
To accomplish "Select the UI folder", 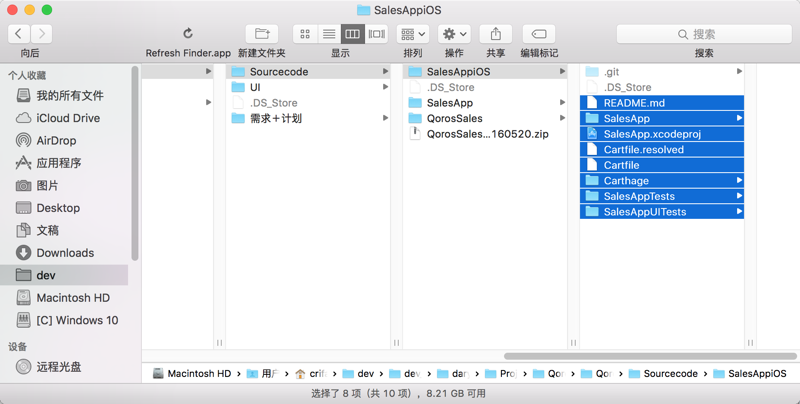I will (308, 87).
